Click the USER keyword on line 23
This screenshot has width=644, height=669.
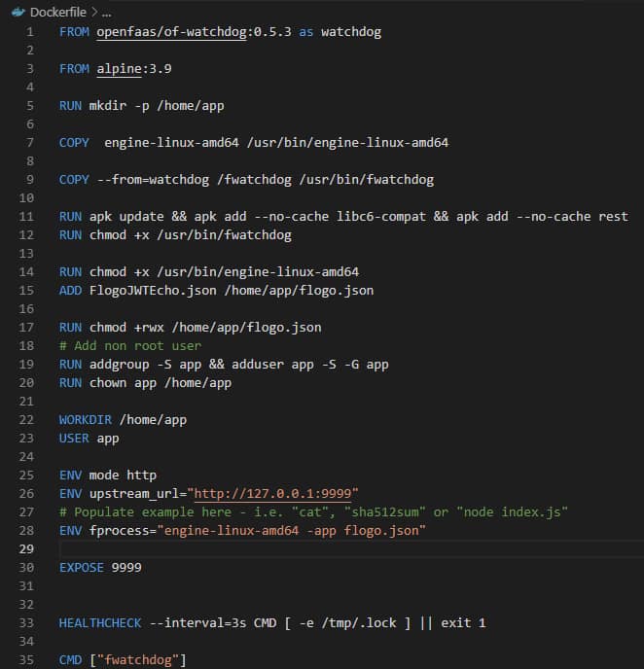coord(74,438)
